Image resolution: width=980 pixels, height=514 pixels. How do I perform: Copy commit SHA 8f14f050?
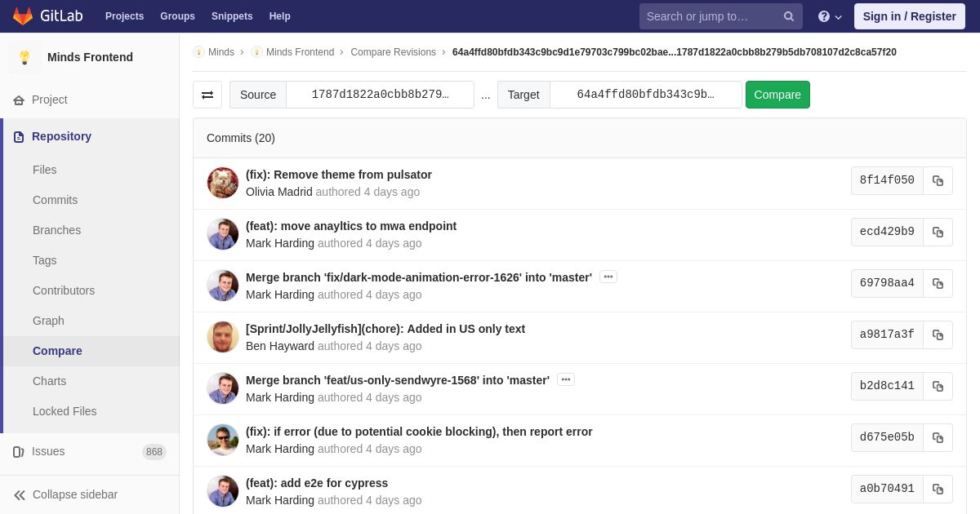coord(938,180)
